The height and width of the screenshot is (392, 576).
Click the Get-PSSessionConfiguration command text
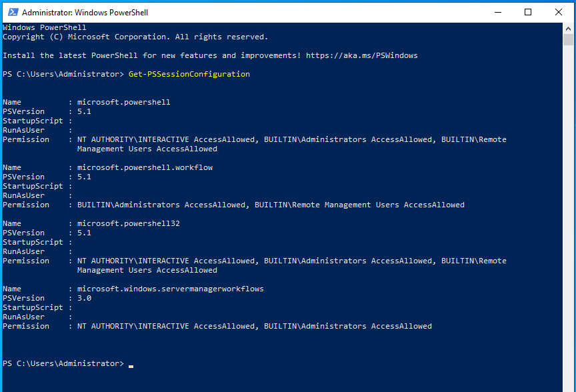189,74
